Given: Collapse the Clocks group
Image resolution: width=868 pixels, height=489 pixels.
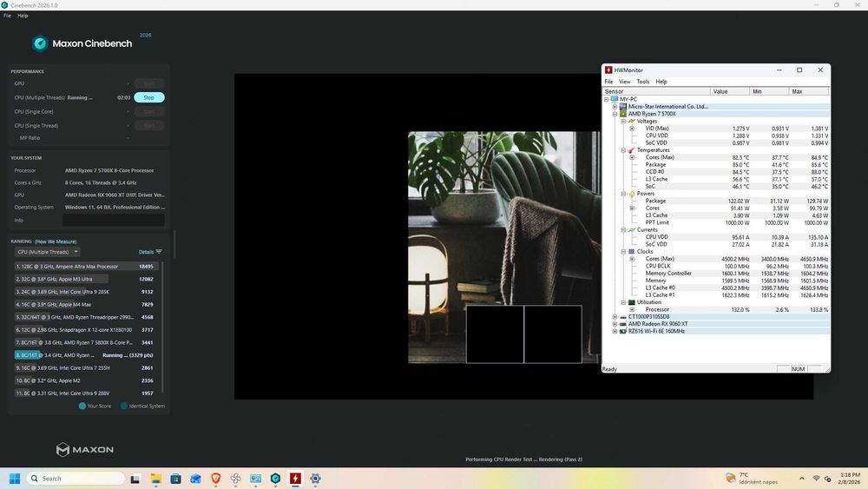Looking at the screenshot, I should (623, 251).
